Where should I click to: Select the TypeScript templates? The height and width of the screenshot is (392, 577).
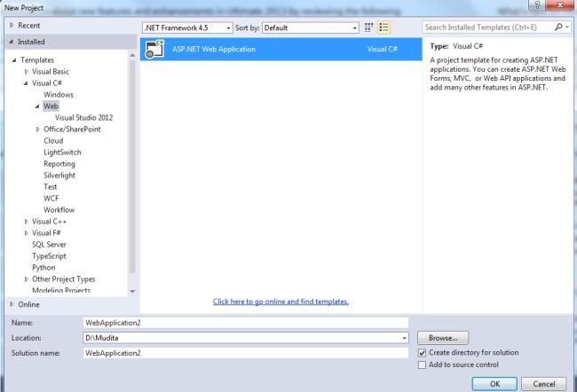[x=49, y=256]
